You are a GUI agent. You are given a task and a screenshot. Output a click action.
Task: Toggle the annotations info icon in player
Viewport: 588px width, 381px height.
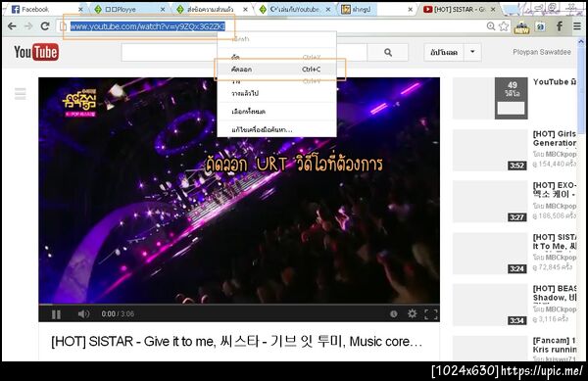tap(393, 314)
